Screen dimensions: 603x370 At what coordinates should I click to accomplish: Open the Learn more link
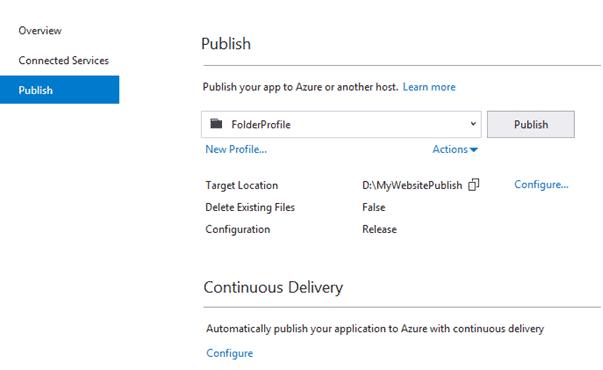click(429, 87)
